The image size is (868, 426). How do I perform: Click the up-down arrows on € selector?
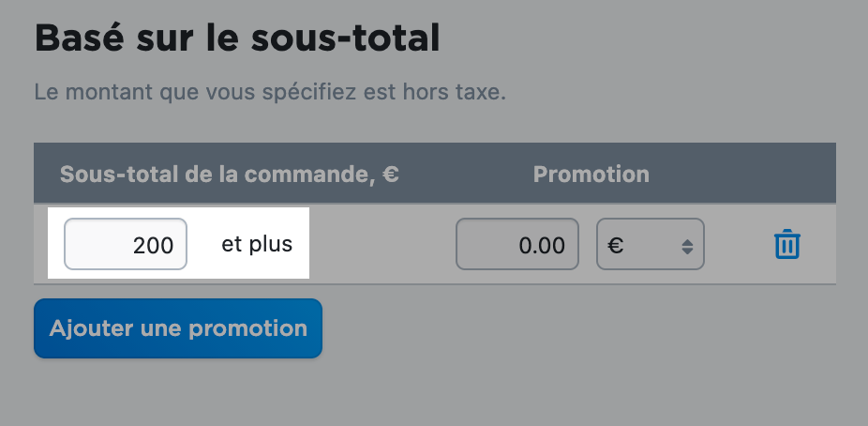point(687,247)
